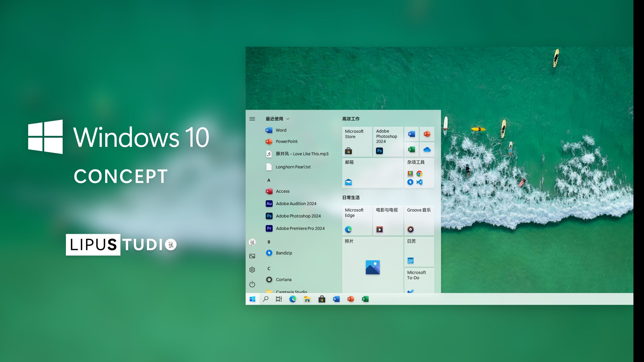Open the small Excel tile
This screenshot has width=644, height=362.
pyautogui.click(x=412, y=150)
